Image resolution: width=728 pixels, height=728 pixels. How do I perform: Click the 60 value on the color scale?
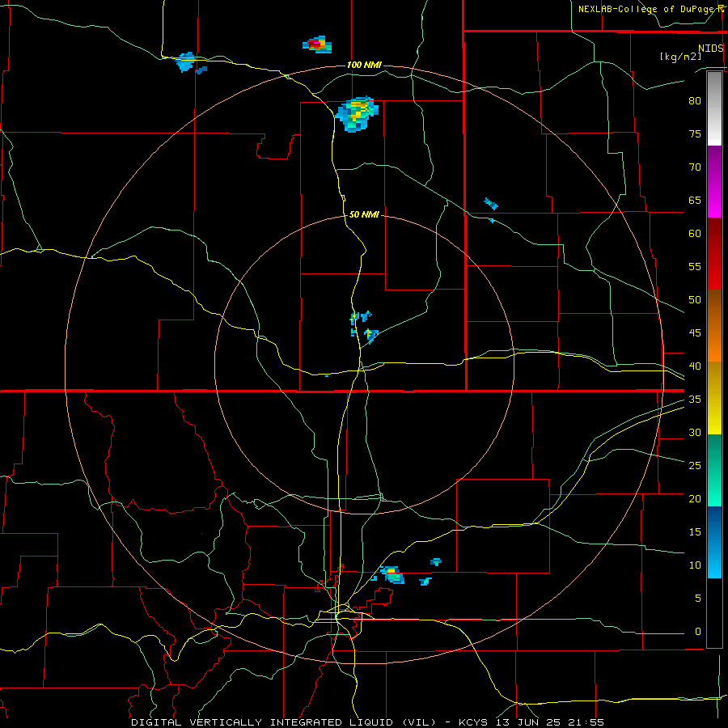pos(695,233)
